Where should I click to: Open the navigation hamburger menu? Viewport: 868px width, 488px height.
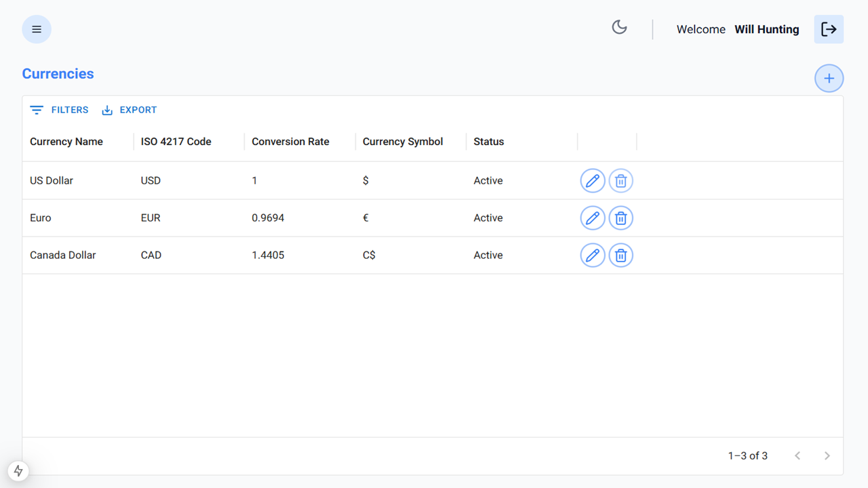pos(36,29)
